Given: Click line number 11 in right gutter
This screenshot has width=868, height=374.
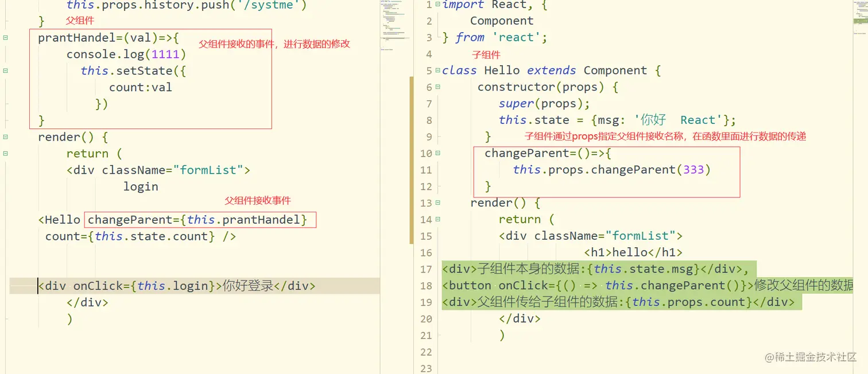Looking at the screenshot, I should click(426, 170).
